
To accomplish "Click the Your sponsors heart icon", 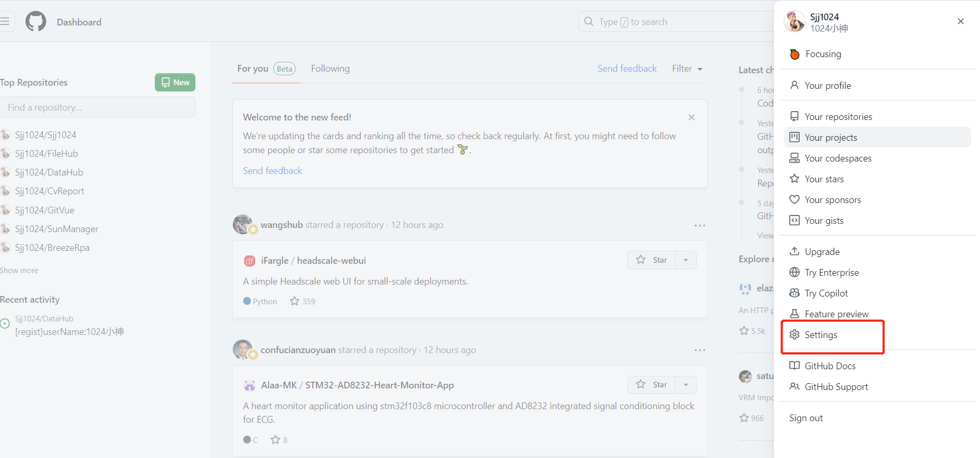I will point(794,199).
